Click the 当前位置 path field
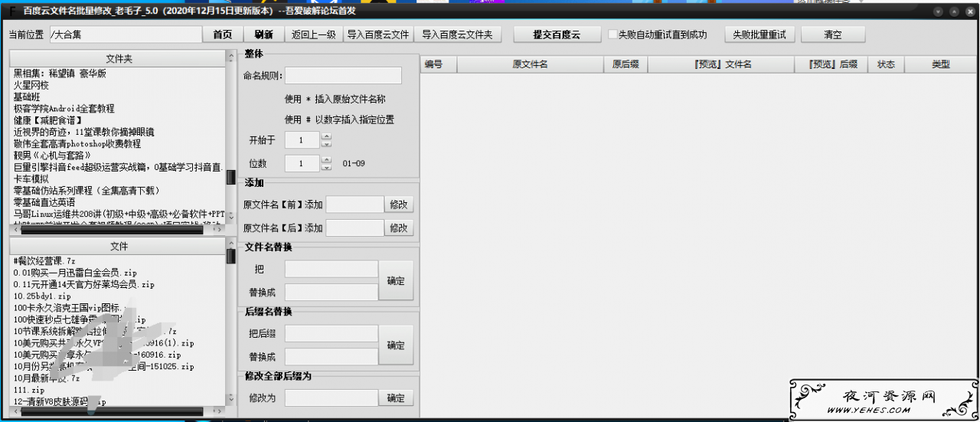The width and height of the screenshot is (980, 422). [125, 35]
